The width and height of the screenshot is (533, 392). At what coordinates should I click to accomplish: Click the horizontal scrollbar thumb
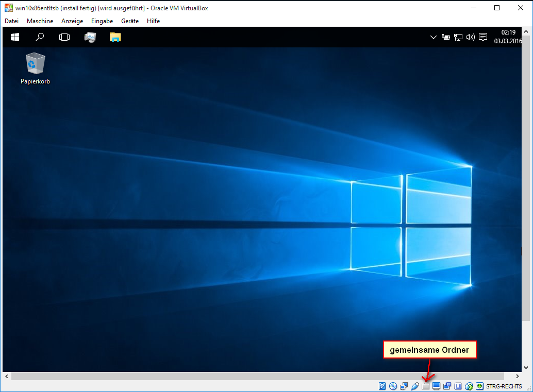pos(258,377)
